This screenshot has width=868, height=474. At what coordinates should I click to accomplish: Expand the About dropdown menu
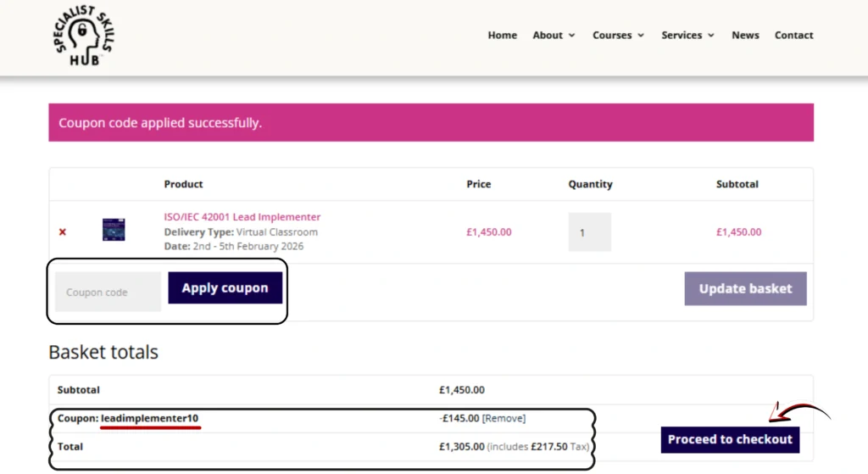554,36
